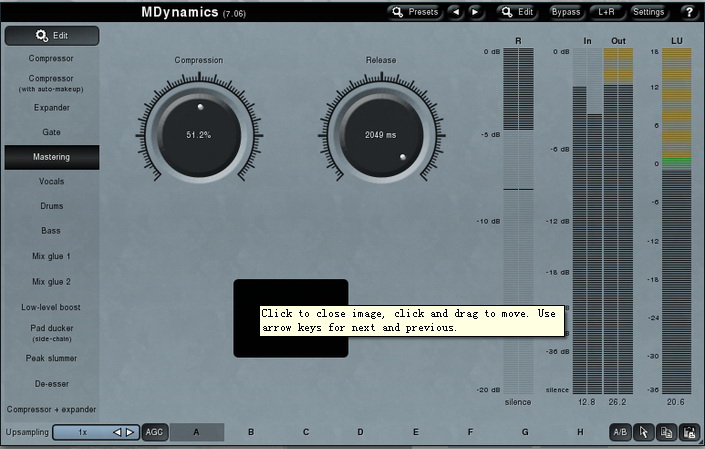
Task: Select the Mastering device
Action: coord(52,157)
